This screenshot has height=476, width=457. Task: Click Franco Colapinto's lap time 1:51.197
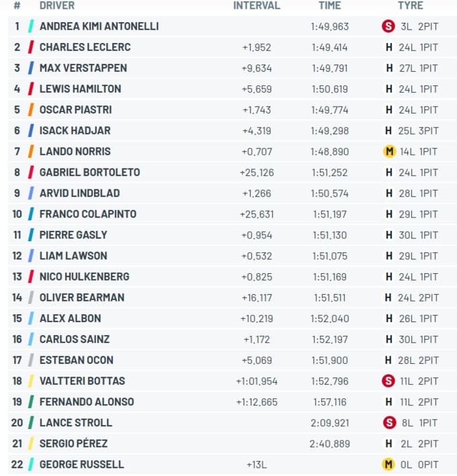(x=330, y=214)
